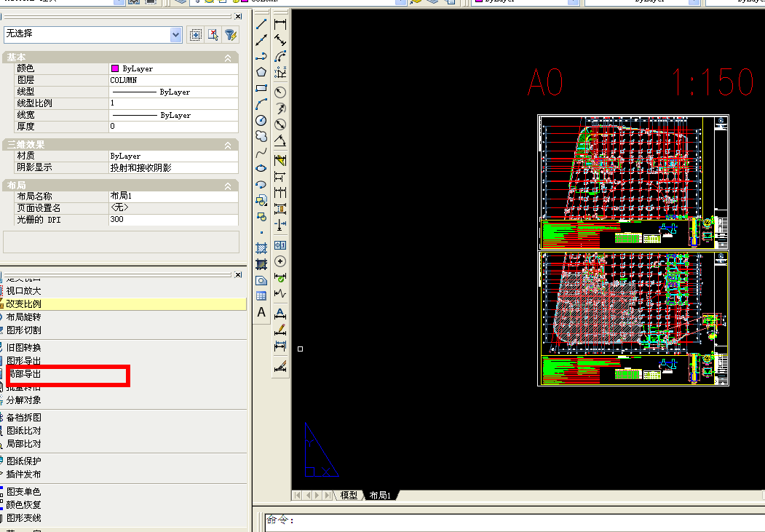Screen dimensions: 765x532
Task: Click the 线型 ByLayer value field
Action: coord(173,92)
